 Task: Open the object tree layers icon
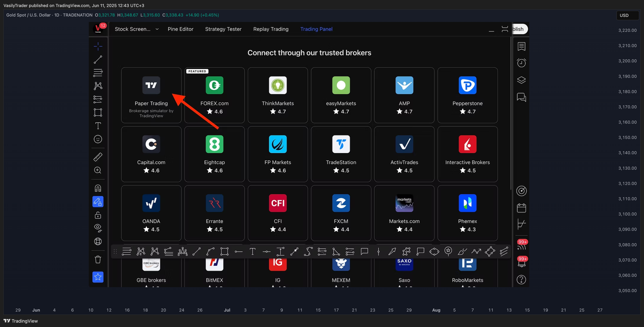(x=521, y=80)
